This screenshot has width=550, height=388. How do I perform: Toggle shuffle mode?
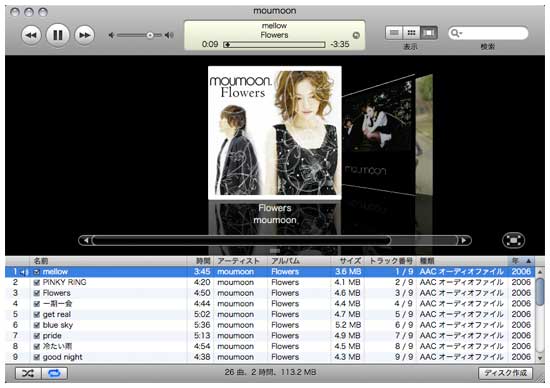tap(28, 373)
